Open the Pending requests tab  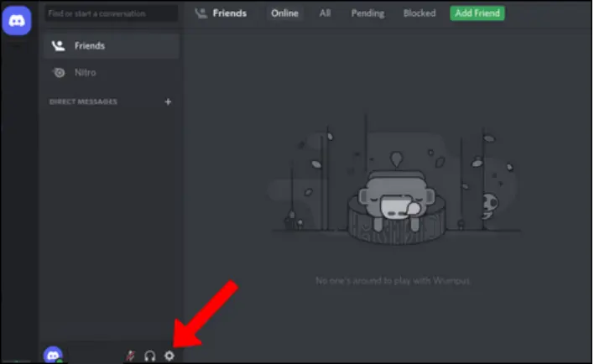coord(367,13)
